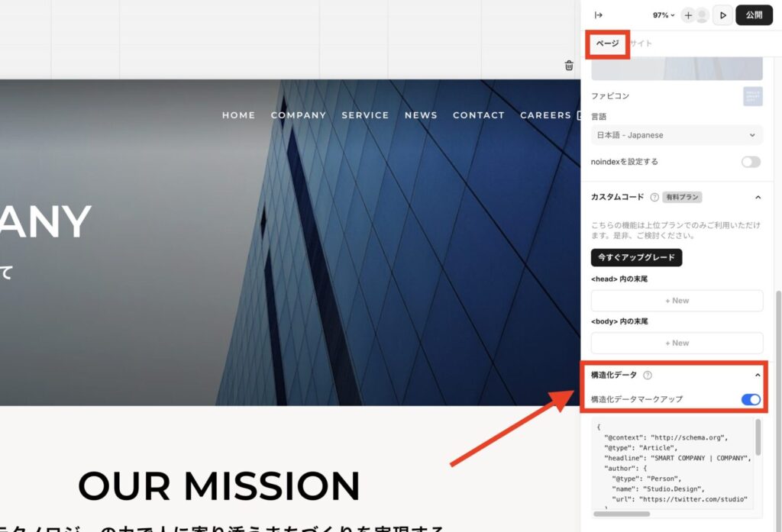Click the plus icon to invite members

tap(688, 15)
